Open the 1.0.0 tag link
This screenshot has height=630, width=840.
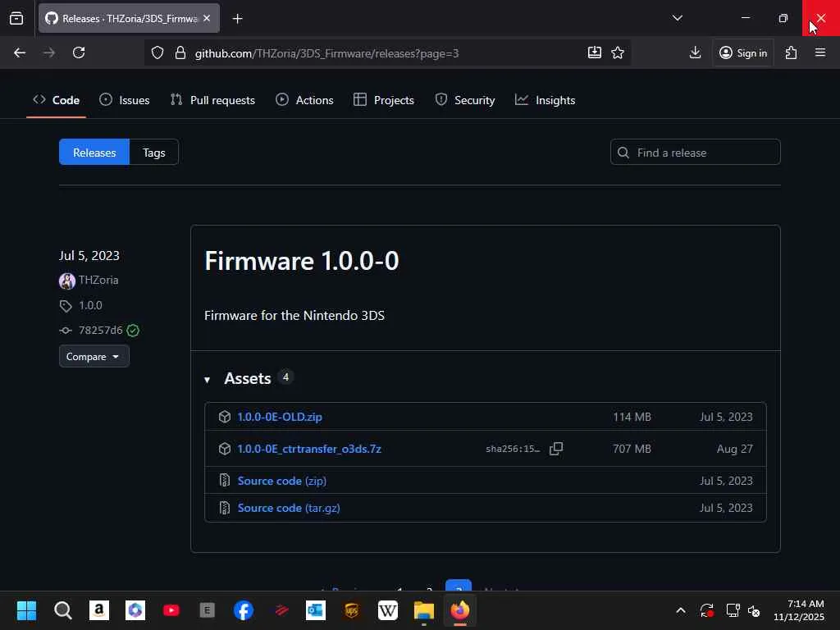pyautogui.click(x=90, y=305)
